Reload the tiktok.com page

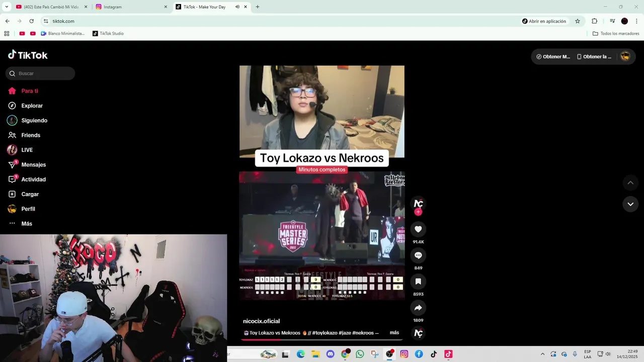click(31, 21)
